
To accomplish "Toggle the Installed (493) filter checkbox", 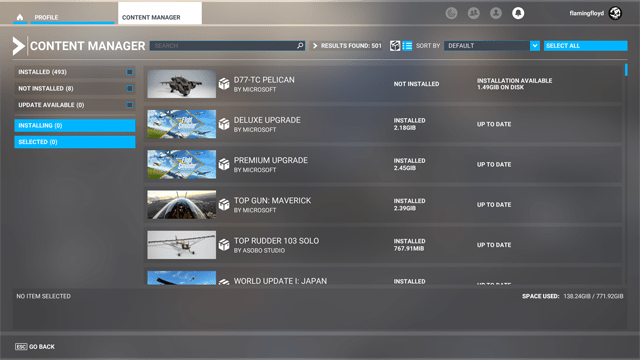I will click(129, 72).
